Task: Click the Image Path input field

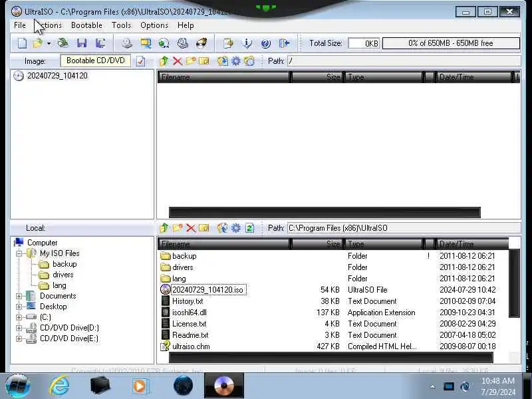Action: 404,61
